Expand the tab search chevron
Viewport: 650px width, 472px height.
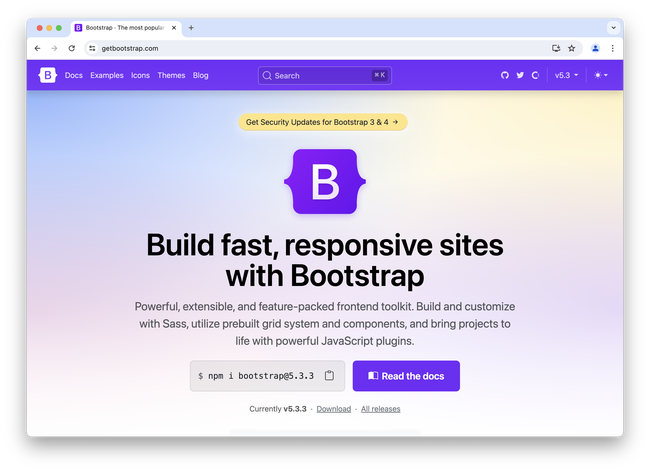point(614,28)
